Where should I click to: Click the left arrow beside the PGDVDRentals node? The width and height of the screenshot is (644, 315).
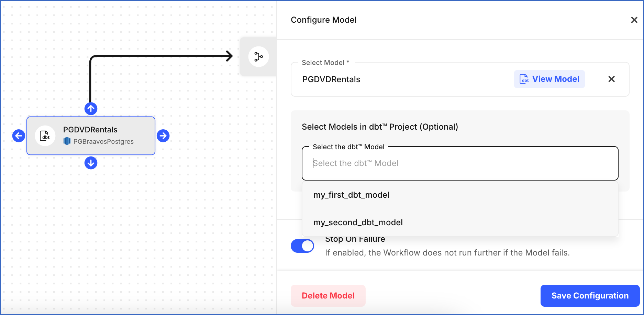coord(19,136)
